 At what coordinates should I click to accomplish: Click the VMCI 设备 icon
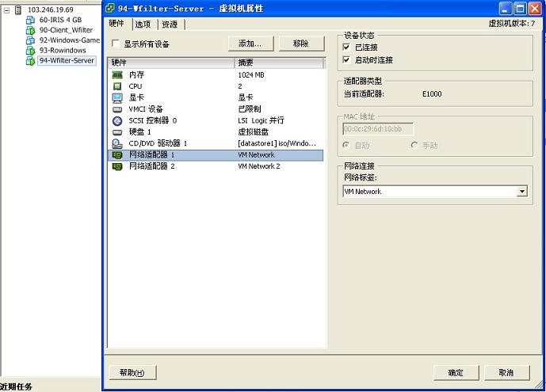[117, 109]
